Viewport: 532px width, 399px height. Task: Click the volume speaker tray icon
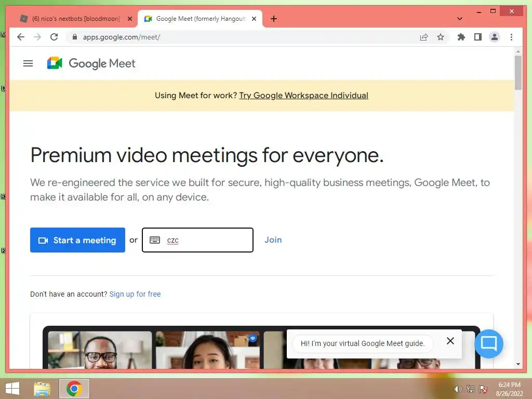(x=458, y=389)
